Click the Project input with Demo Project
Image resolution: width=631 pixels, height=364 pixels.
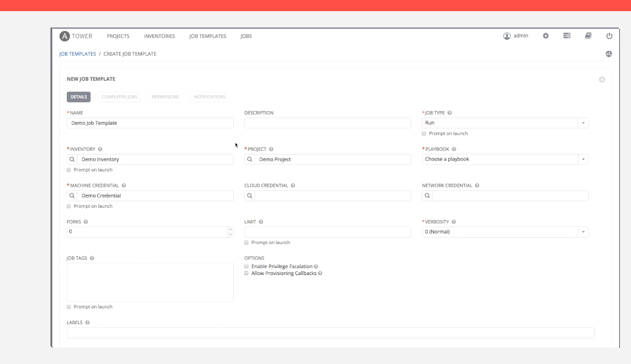point(333,160)
